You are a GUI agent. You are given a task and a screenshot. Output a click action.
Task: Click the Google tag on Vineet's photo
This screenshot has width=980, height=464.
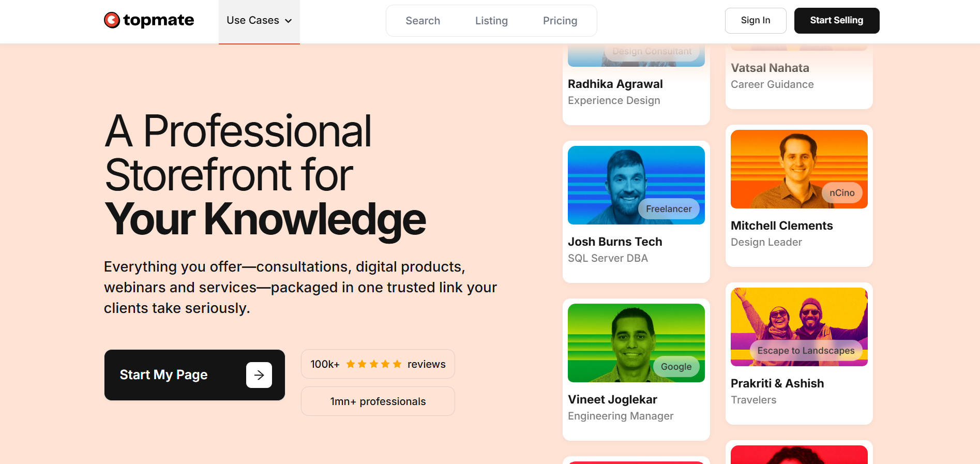[x=676, y=367]
